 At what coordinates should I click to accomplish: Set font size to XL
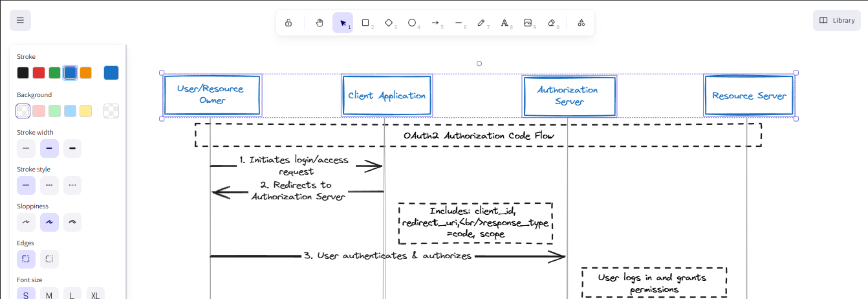[x=96, y=294]
